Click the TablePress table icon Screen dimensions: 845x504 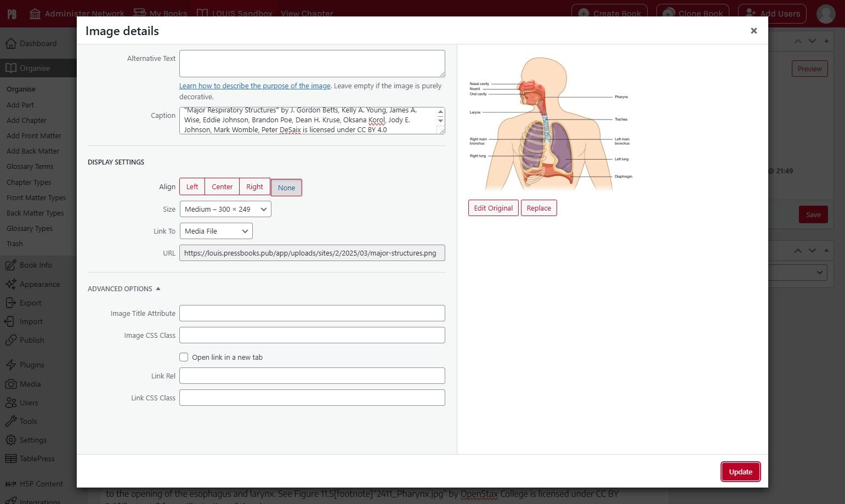10,458
